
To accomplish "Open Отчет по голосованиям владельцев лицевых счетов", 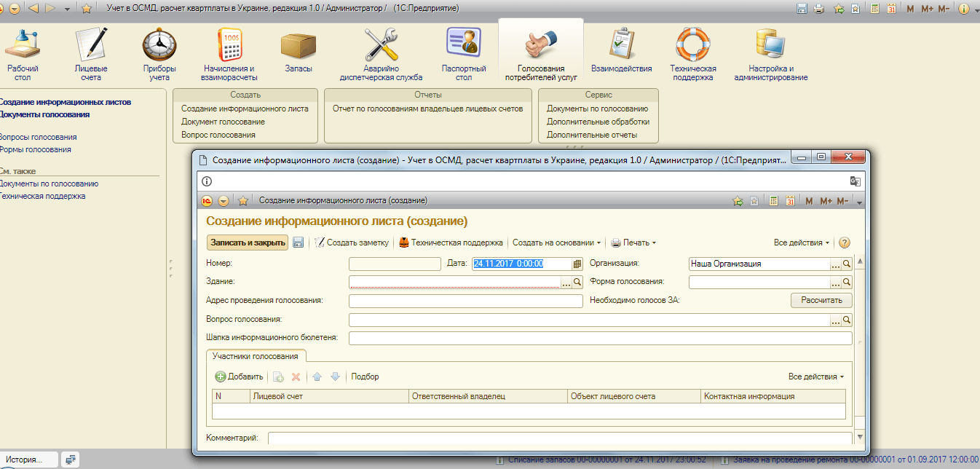I will click(x=427, y=109).
